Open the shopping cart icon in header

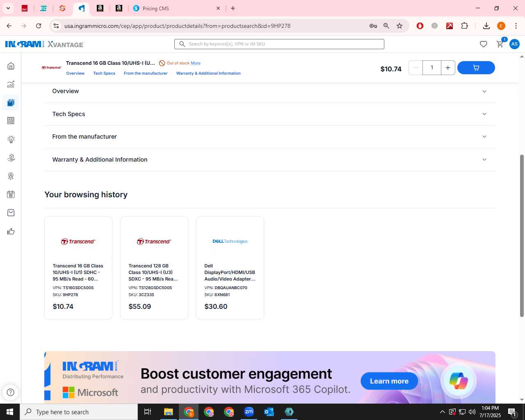(x=500, y=44)
